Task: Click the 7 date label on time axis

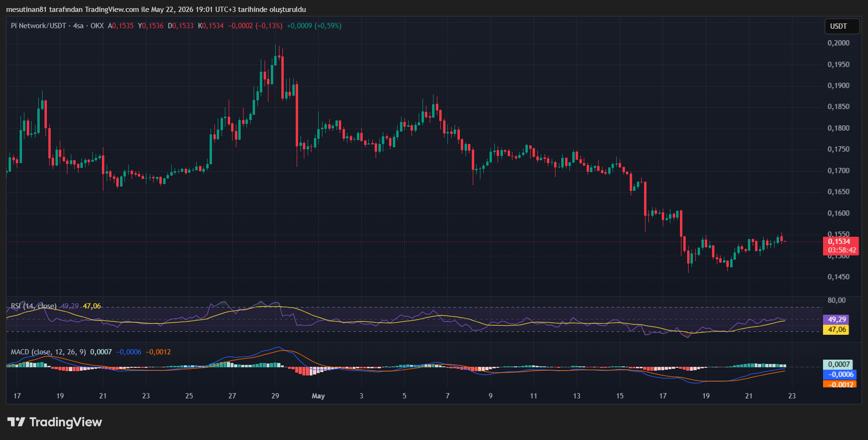Action: (x=447, y=396)
